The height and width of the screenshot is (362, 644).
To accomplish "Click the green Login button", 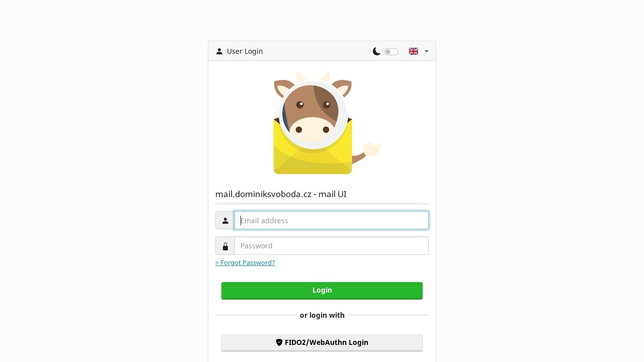I will click(x=322, y=291).
